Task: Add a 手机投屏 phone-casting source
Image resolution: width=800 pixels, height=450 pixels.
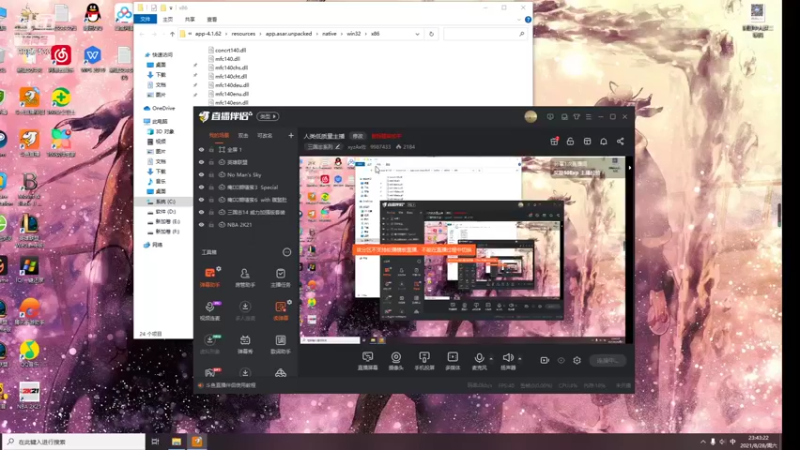Action: (x=424, y=360)
